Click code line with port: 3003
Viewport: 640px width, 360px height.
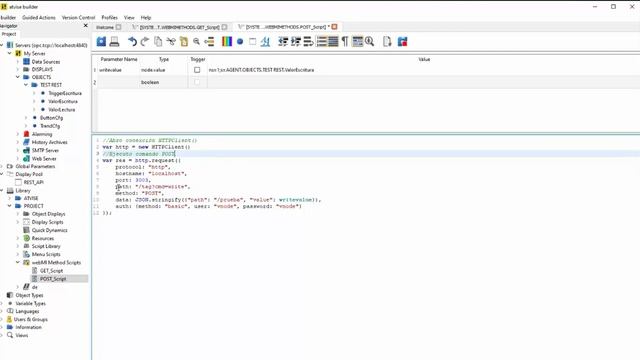click(133, 180)
